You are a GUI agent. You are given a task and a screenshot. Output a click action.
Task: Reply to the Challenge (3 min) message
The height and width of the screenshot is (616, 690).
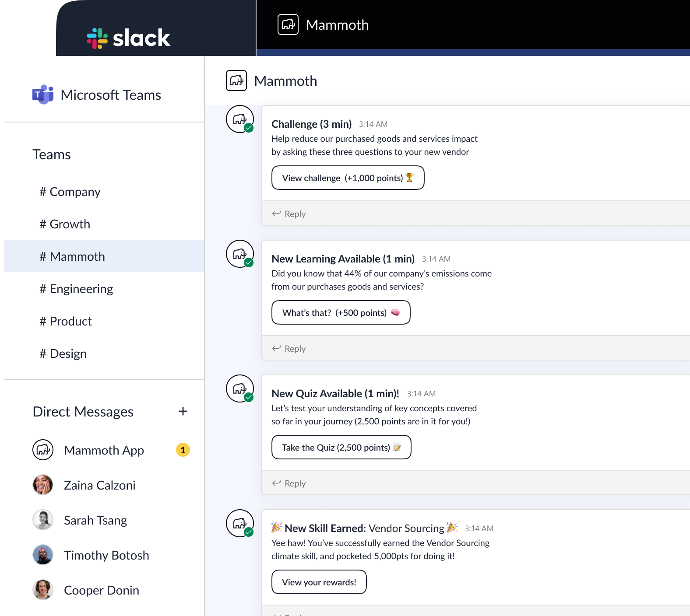pyautogui.click(x=289, y=213)
